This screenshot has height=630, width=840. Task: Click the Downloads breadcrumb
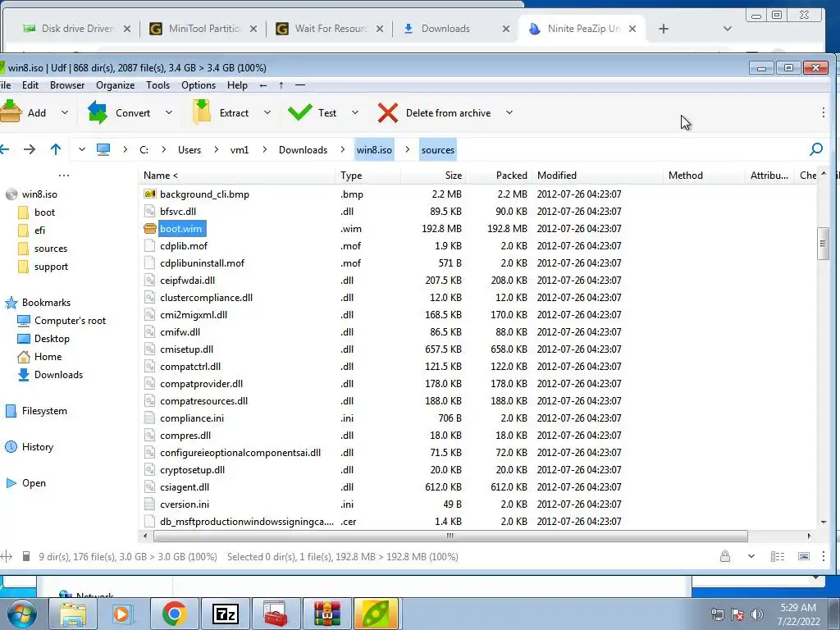pos(303,150)
